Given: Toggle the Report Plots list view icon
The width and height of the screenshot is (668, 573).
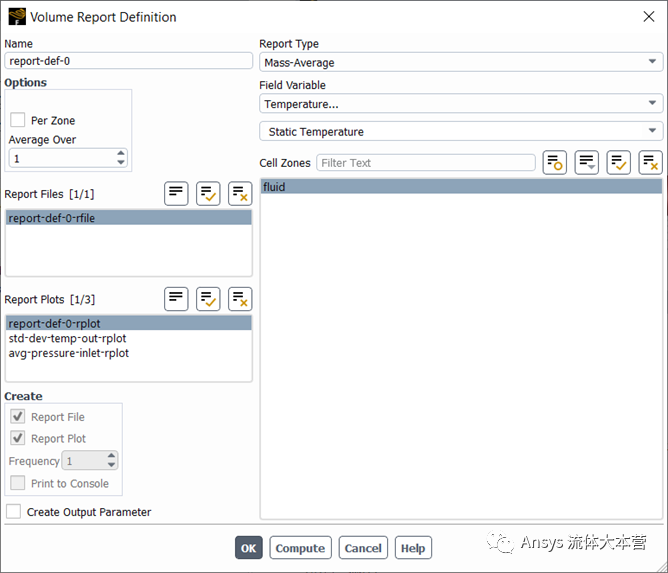Looking at the screenshot, I should point(176,299).
